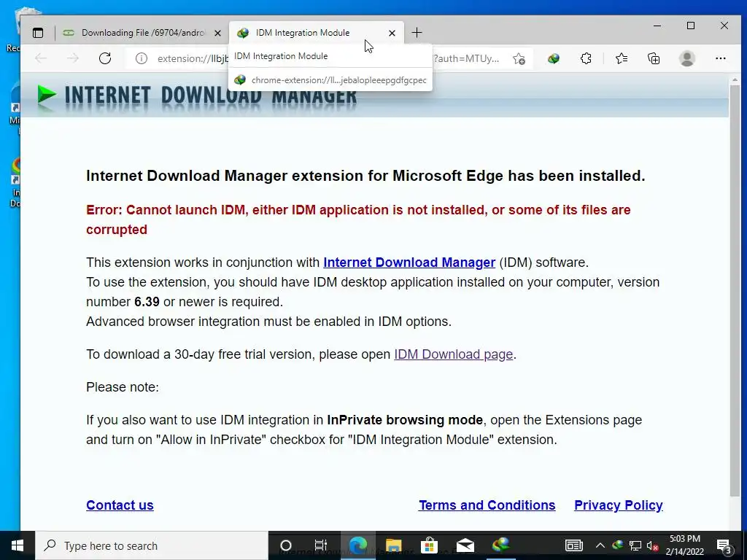This screenshot has width=747, height=560.
Task: Click the IDM tray icon
Action: tap(617, 545)
